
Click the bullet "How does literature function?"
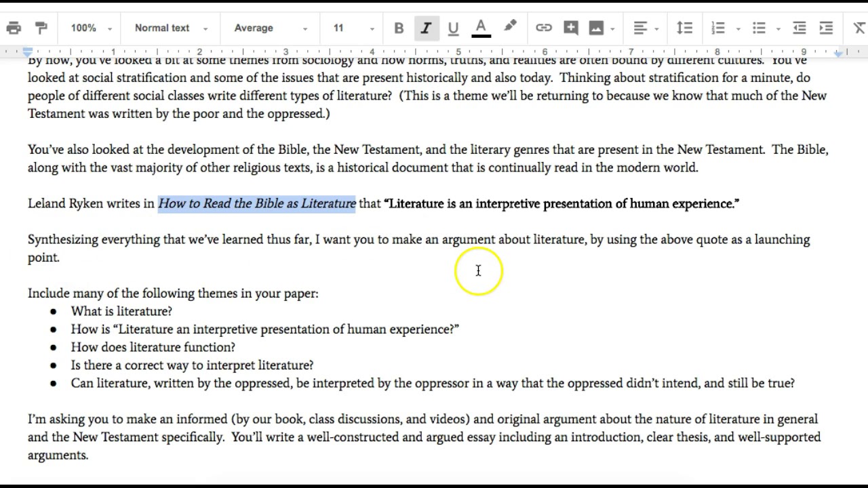click(x=153, y=347)
